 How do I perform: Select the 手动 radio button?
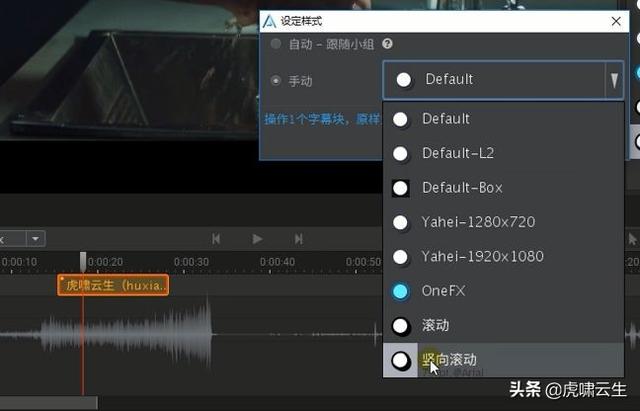276,80
